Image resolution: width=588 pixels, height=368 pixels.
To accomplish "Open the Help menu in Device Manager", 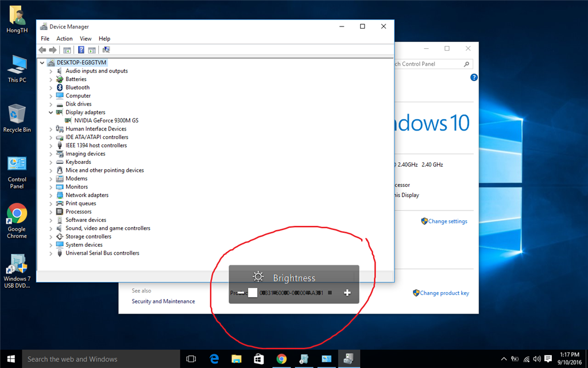I will tap(105, 39).
